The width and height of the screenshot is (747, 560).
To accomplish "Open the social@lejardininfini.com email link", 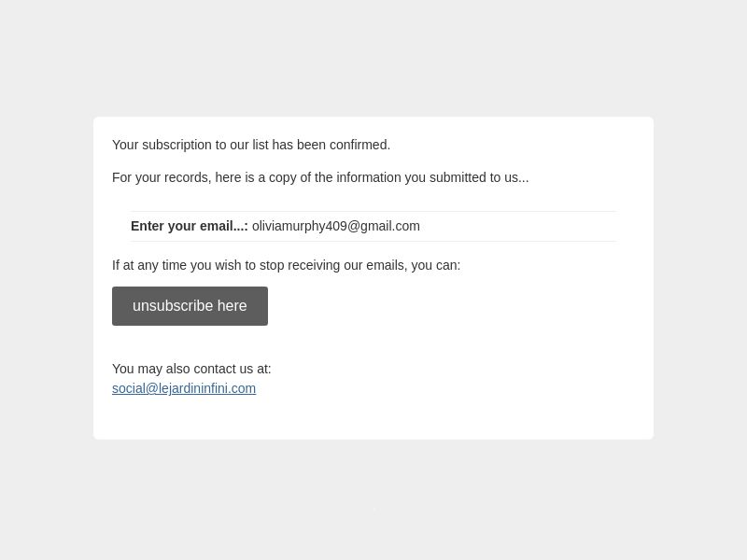I will click(184, 388).
